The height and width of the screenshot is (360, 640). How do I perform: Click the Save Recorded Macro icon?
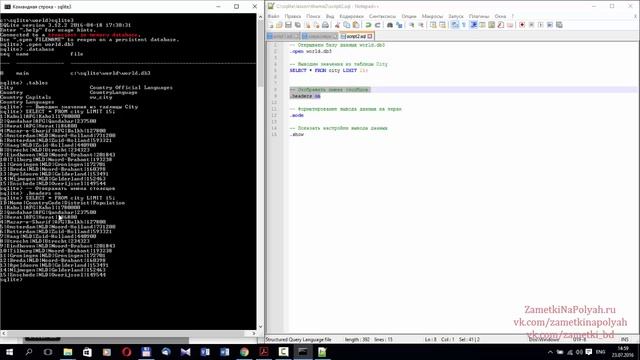pos(559,25)
